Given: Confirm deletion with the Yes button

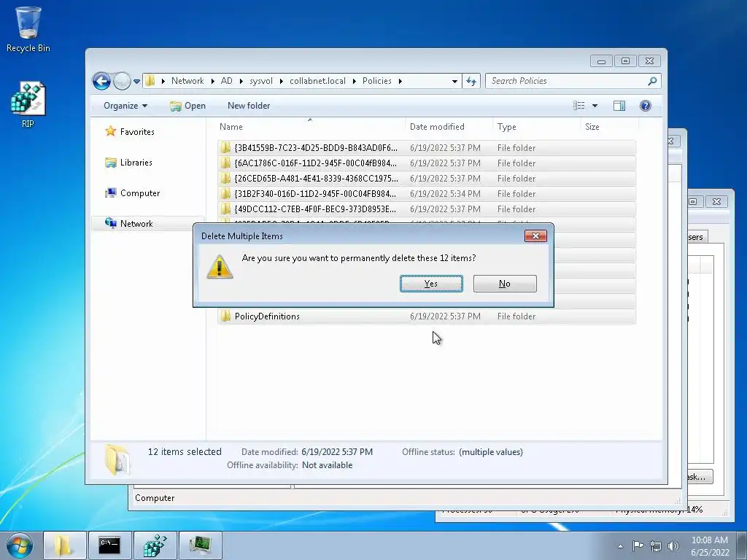Looking at the screenshot, I should tap(431, 284).
